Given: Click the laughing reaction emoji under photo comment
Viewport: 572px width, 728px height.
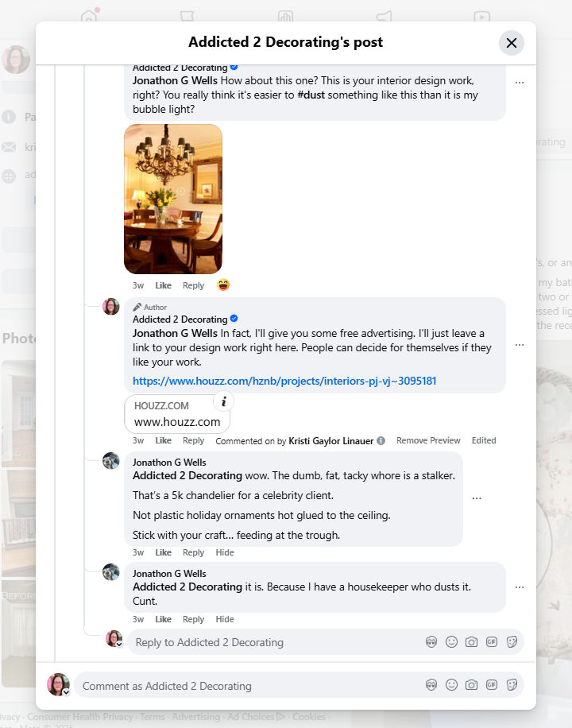Looking at the screenshot, I should pyautogui.click(x=223, y=285).
